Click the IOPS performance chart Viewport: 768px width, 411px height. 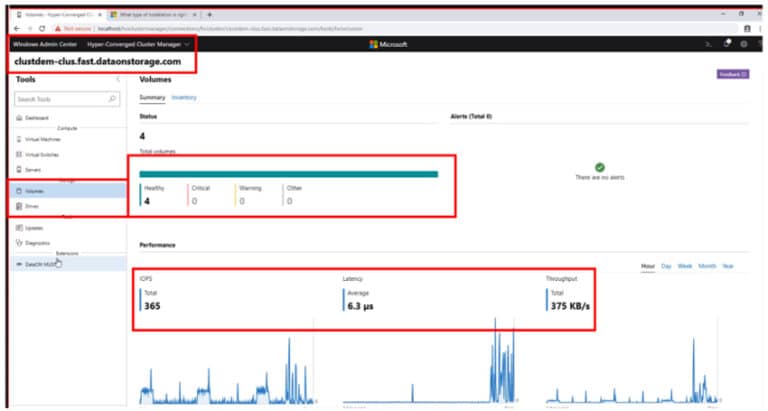pyautogui.click(x=227, y=363)
